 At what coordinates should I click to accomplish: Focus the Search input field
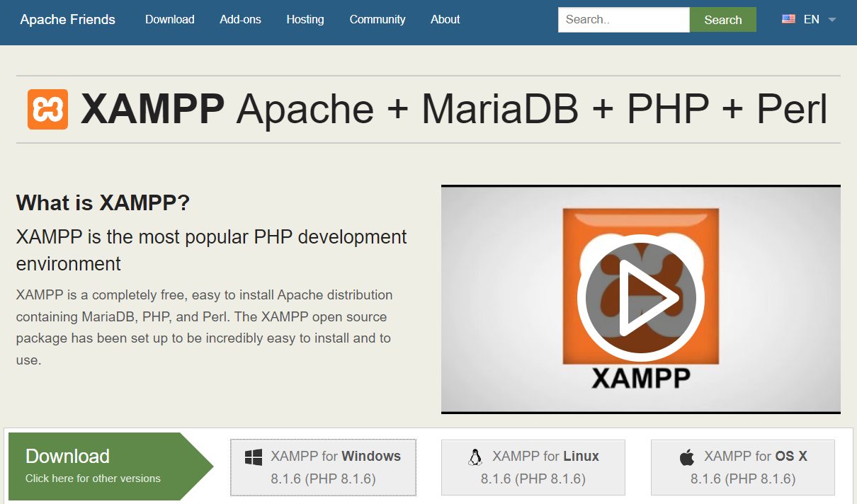coord(624,20)
